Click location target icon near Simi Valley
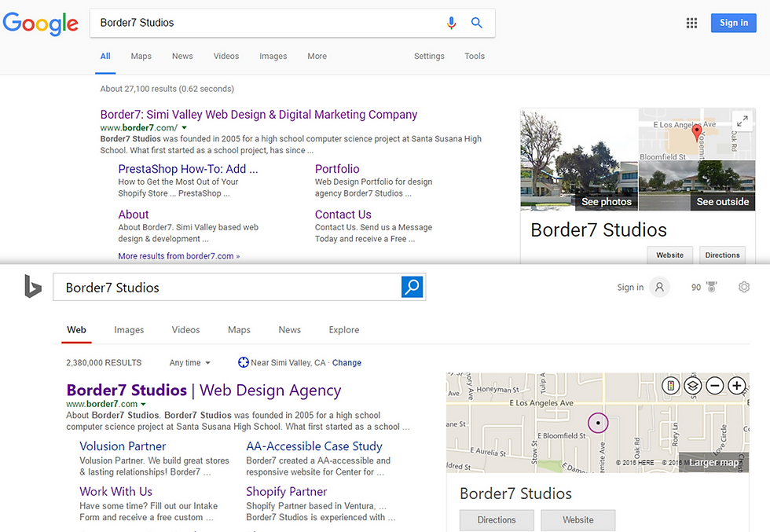This screenshot has width=770, height=532. tap(243, 362)
